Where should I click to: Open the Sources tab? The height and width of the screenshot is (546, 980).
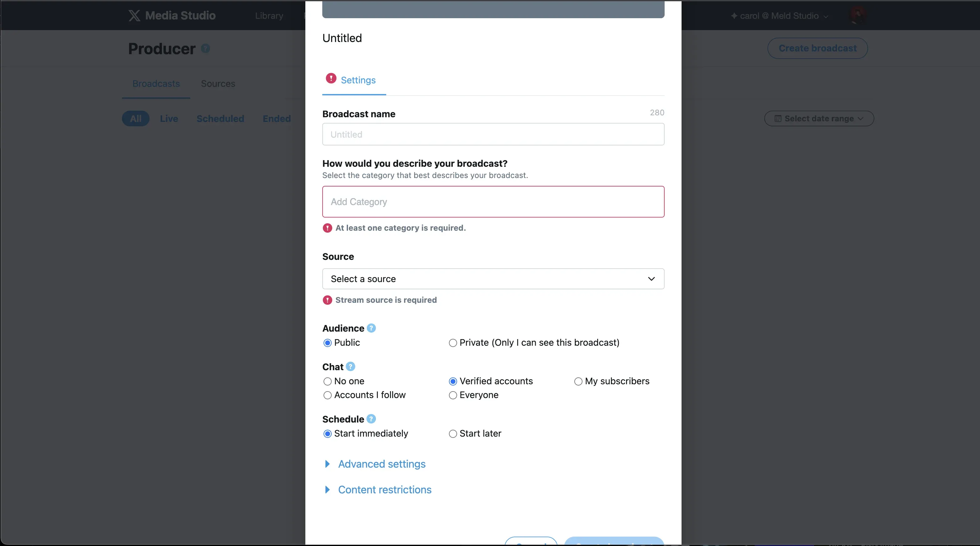pos(218,84)
